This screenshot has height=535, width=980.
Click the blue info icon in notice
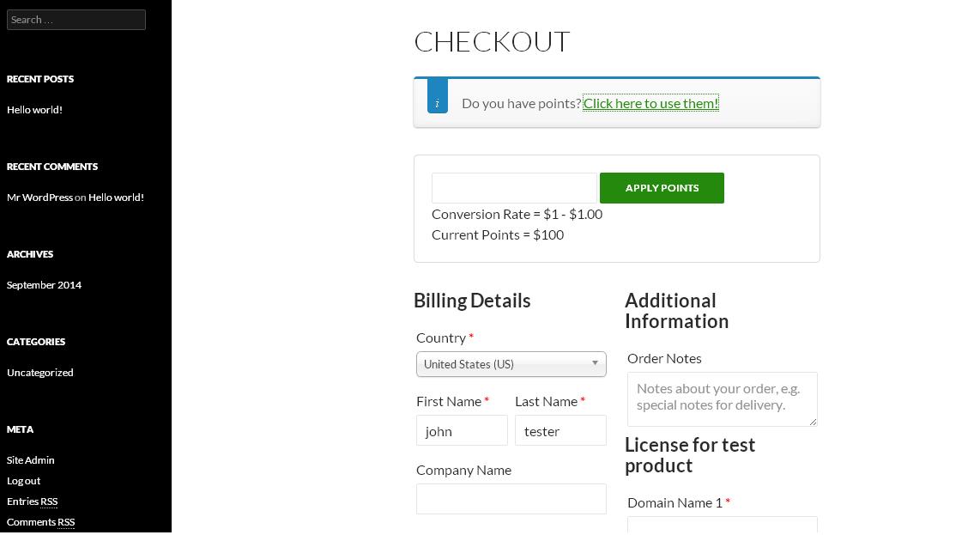pyautogui.click(x=438, y=96)
